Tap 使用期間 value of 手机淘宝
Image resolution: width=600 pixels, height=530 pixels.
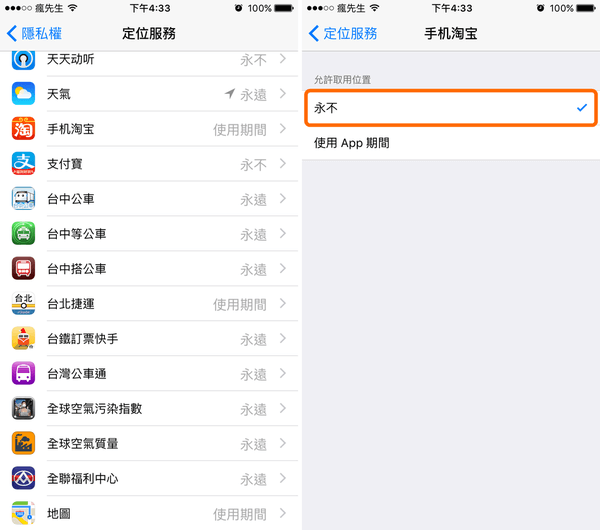(x=240, y=130)
